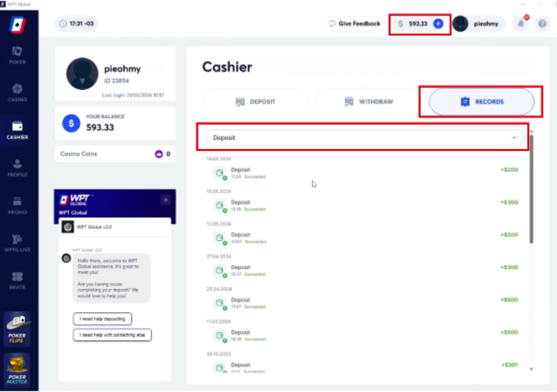Viewport: 557px width, 392px height.
Task: Open WPTG Live from sidebar
Action: [17, 242]
